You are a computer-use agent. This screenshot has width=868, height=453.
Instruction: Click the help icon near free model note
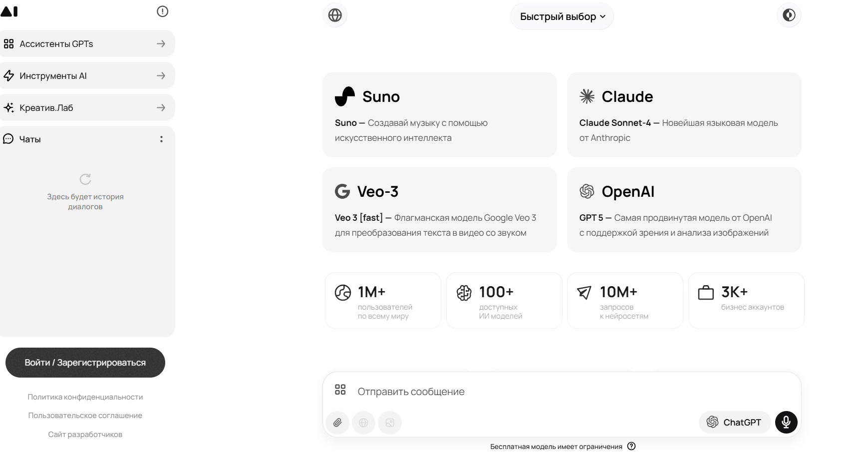click(x=631, y=447)
